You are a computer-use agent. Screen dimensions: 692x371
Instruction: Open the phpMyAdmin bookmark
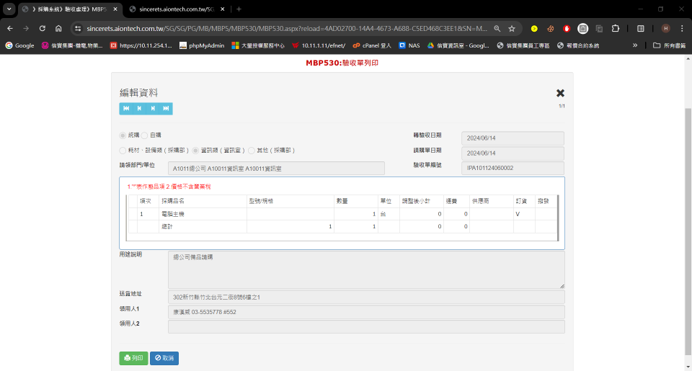point(202,45)
